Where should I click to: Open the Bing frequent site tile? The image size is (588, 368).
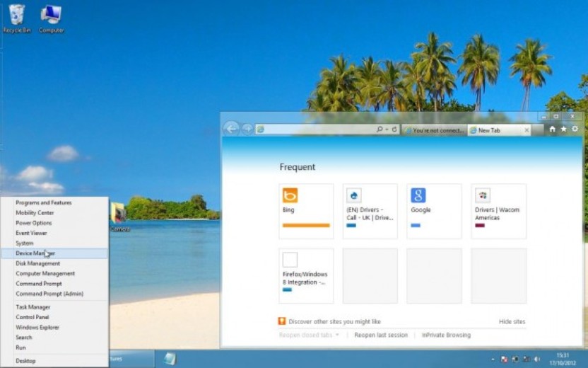pos(306,211)
